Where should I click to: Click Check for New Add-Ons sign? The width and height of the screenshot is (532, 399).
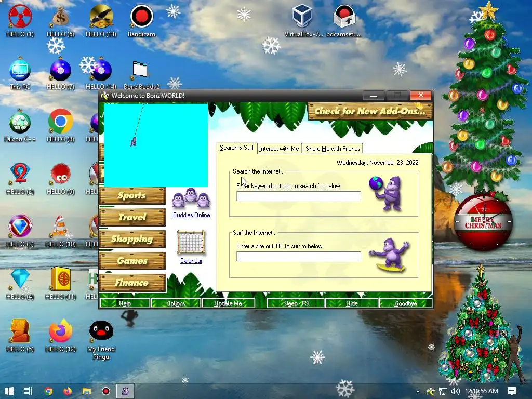(370, 111)
